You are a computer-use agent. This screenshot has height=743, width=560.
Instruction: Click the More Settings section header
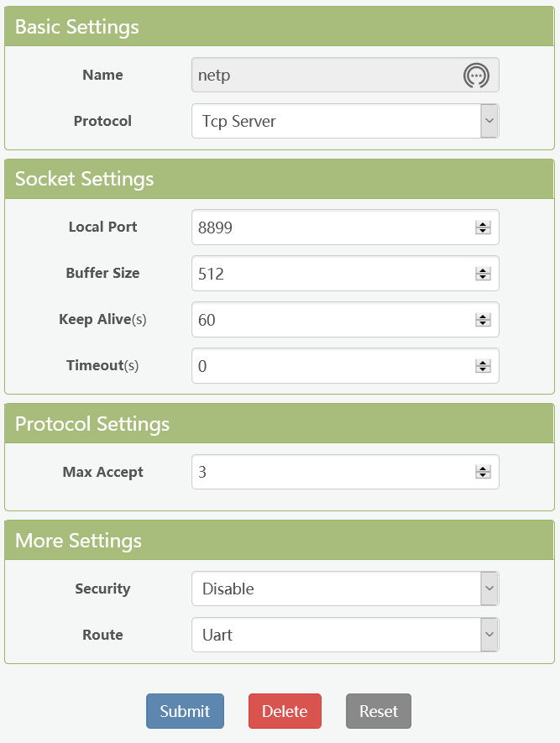[x=280, y=541]
